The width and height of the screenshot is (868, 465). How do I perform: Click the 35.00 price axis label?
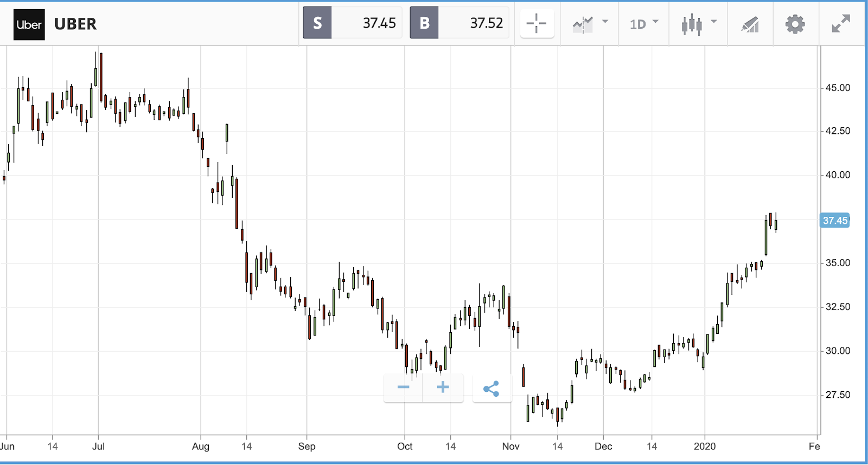838,263
